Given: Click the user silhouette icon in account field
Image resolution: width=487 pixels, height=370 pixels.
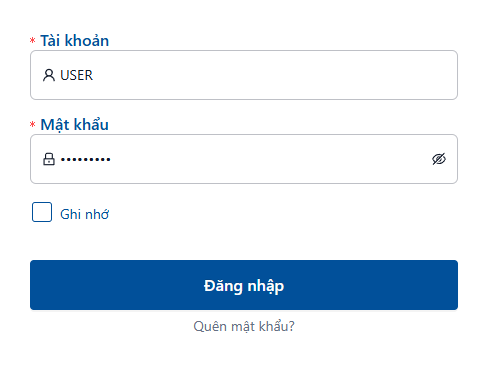Looking at the screenshot, I should point(49,75).
